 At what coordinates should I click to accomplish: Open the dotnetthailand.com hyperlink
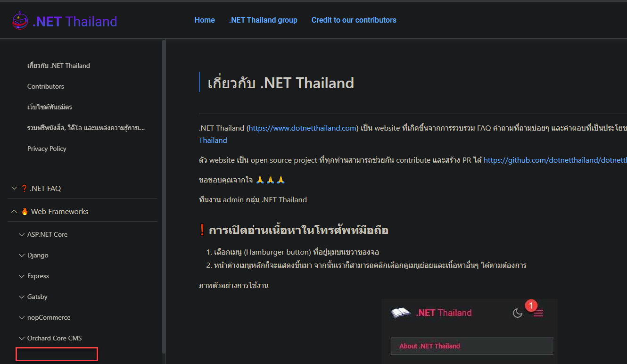(302, 128)
